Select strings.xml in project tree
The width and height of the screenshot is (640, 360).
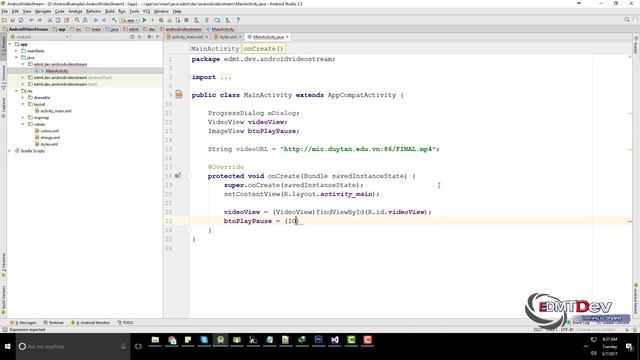50,138
